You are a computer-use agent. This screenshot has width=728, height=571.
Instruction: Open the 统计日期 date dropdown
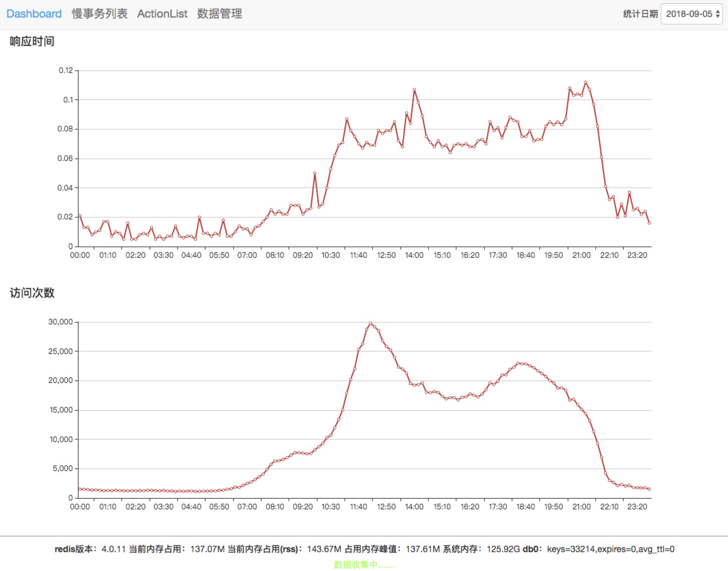tap(692, 14)
